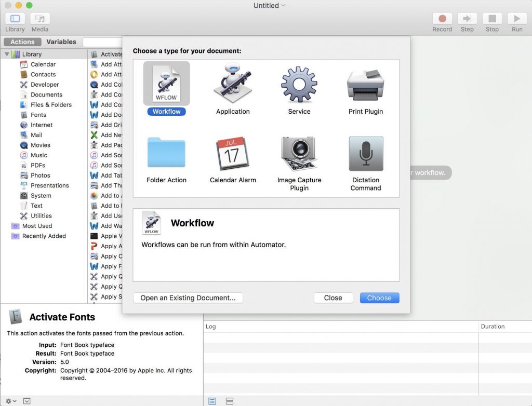
Task: Click the Log column header
Action: pyautogui.click(x=341, y=326)
